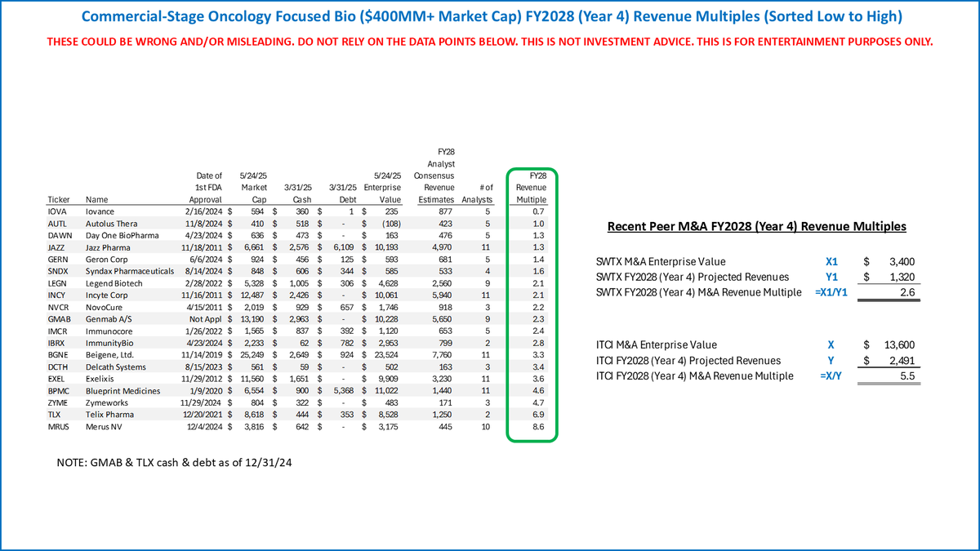
Task: Select the NovoCure name cell
Action: pyautogui.click(x=106, y=305)
